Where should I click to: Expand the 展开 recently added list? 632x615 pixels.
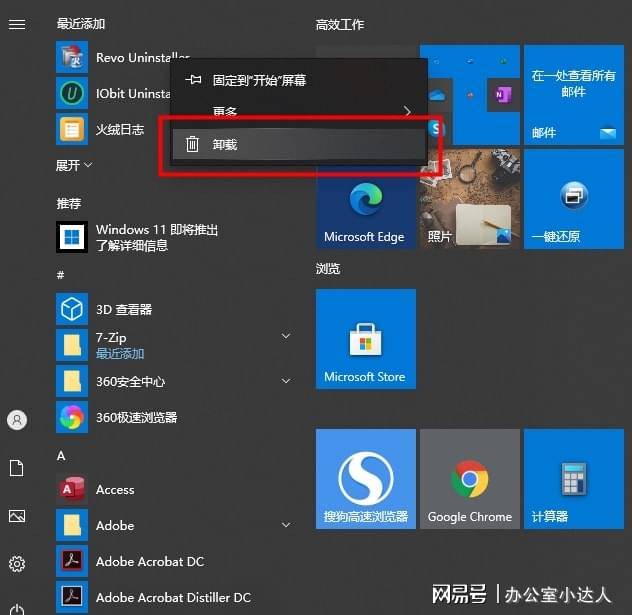74,165
